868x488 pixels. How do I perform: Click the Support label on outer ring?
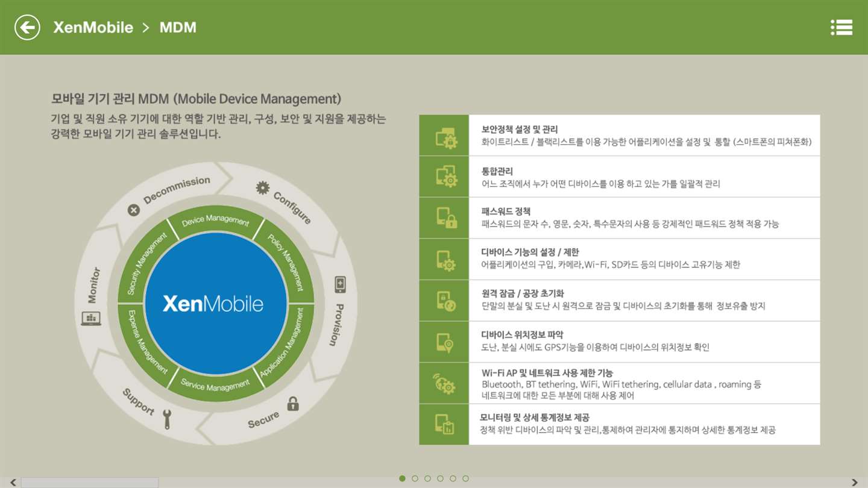(x=138, y=402)
